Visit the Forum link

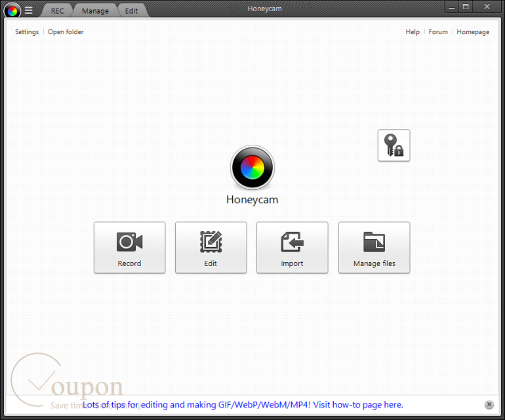(x=438, y=32)
